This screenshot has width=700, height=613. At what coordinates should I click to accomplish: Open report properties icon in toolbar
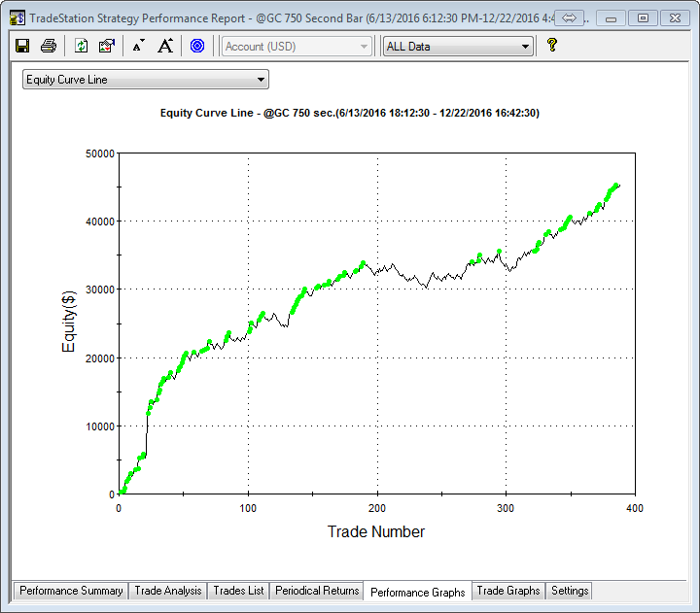coord(107,46)
